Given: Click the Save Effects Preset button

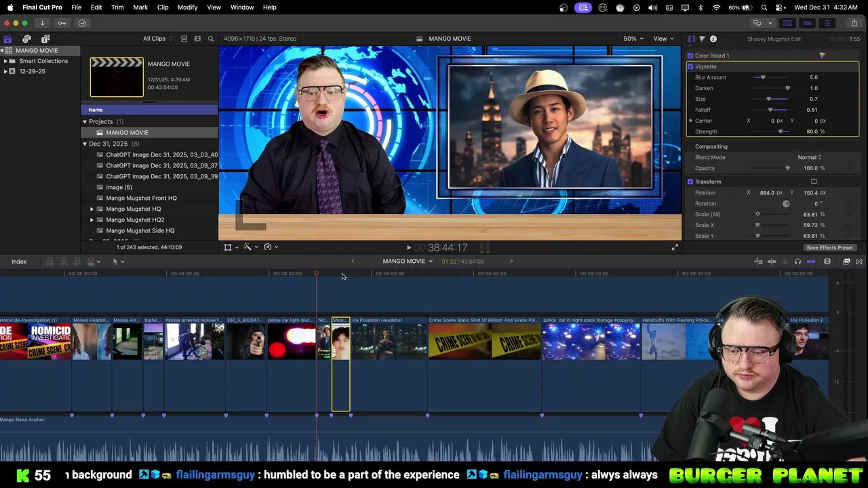Looking at the screenshot, I should pyautogui.click(x=829, y=248).
